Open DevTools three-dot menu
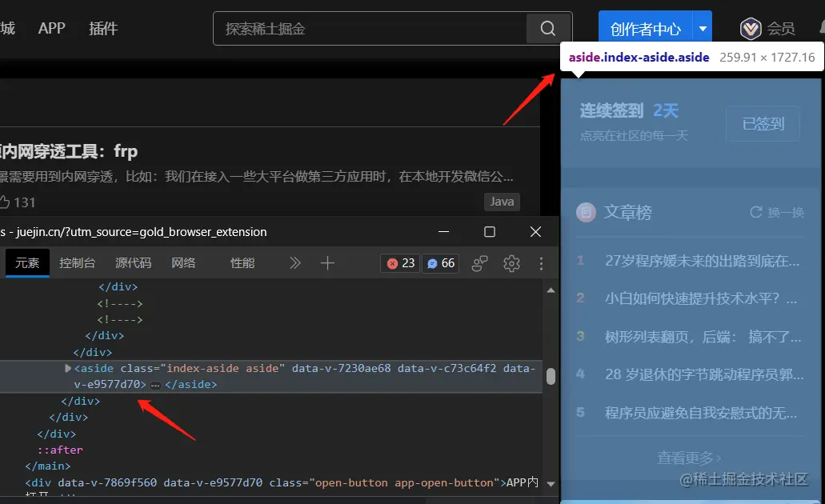This screenshot has width=825, height=504. click(x=541, y=263)
